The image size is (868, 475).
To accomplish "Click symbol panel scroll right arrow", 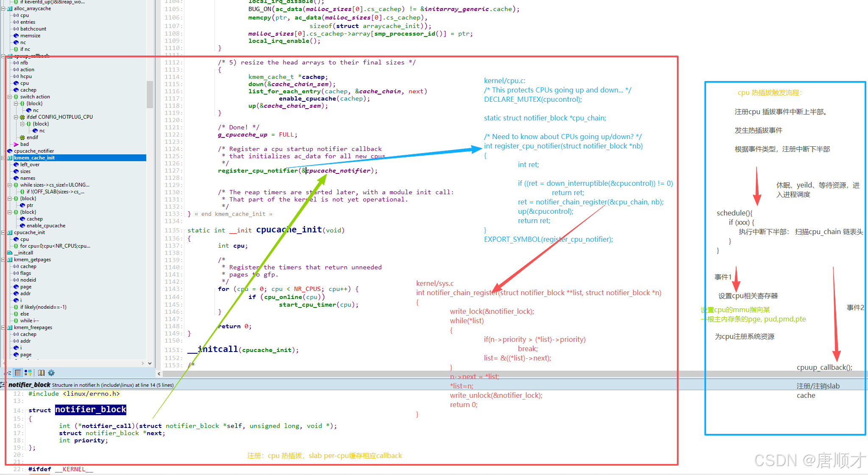I will pos(143,363).
